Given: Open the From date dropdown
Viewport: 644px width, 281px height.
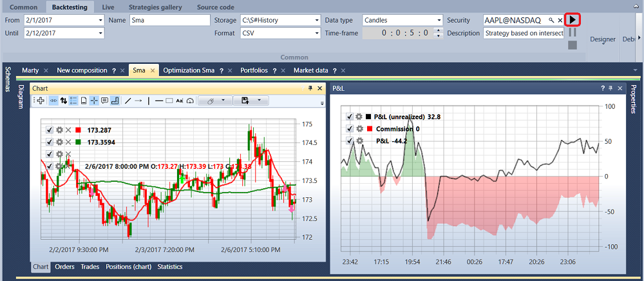Looking at the screenshot, I should tap(100, 20).
